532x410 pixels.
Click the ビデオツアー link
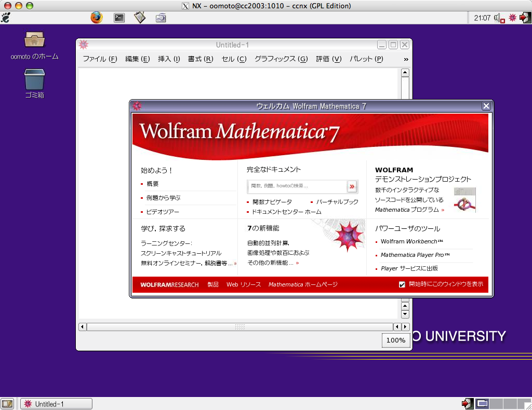163,212
